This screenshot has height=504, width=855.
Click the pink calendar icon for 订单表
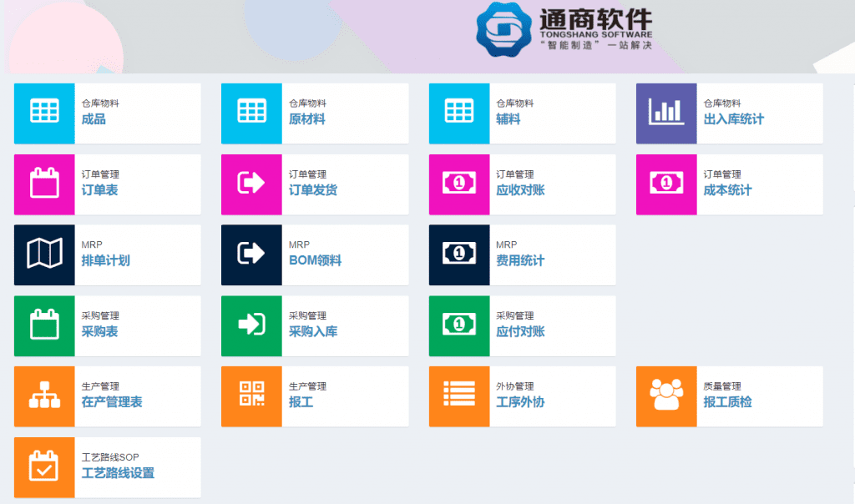point(44,184)
